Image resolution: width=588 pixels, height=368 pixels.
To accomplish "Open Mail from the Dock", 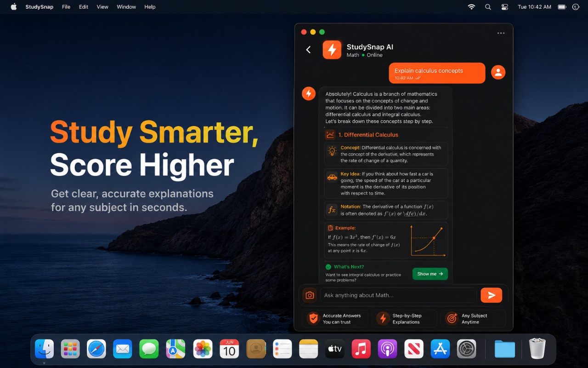I will pos(123,349).
